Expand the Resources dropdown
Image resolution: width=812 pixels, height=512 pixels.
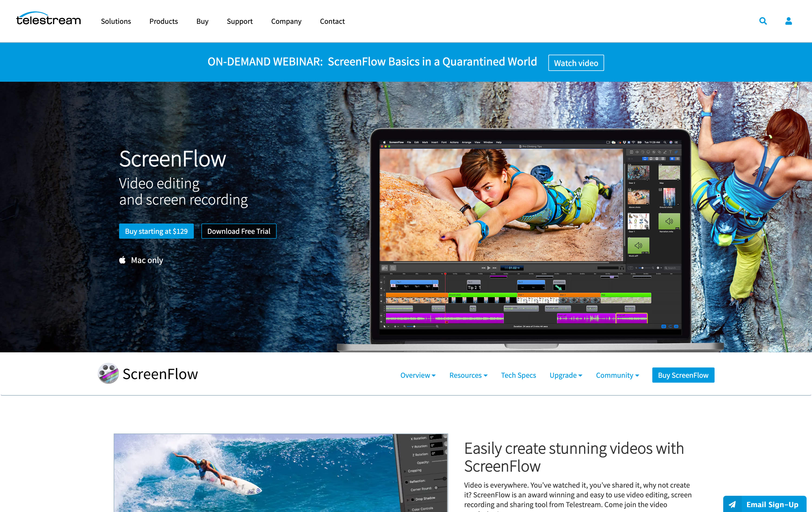pos(468,375)
